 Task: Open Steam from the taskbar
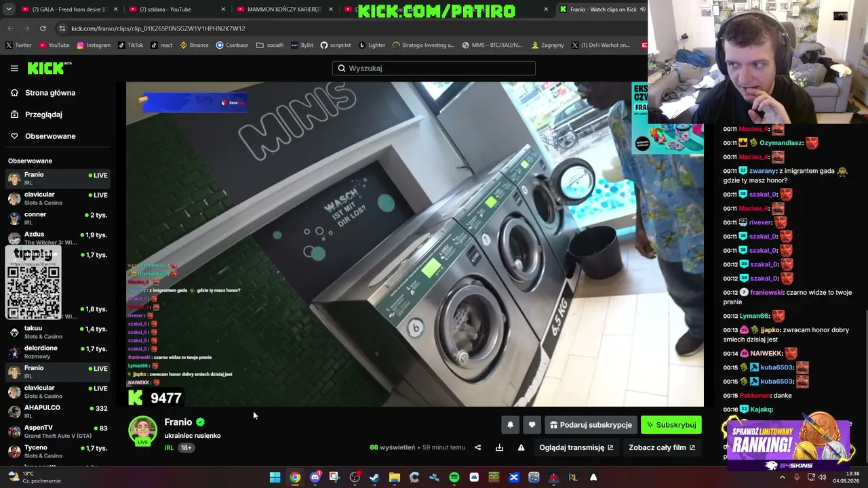point(374,478)
